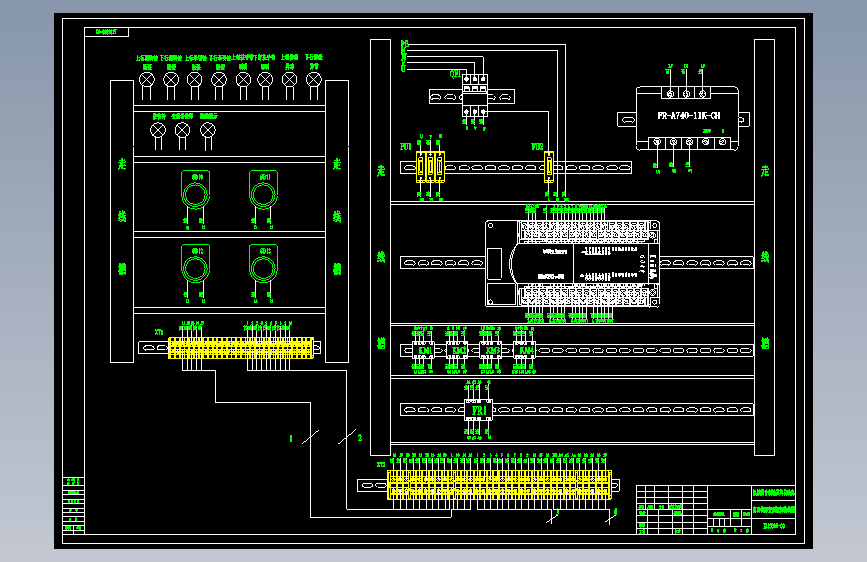Select the FR1 thermal relay block
The height and width of the screenshot is (562, 867).
pyautogui.click(x=478, y=410)
